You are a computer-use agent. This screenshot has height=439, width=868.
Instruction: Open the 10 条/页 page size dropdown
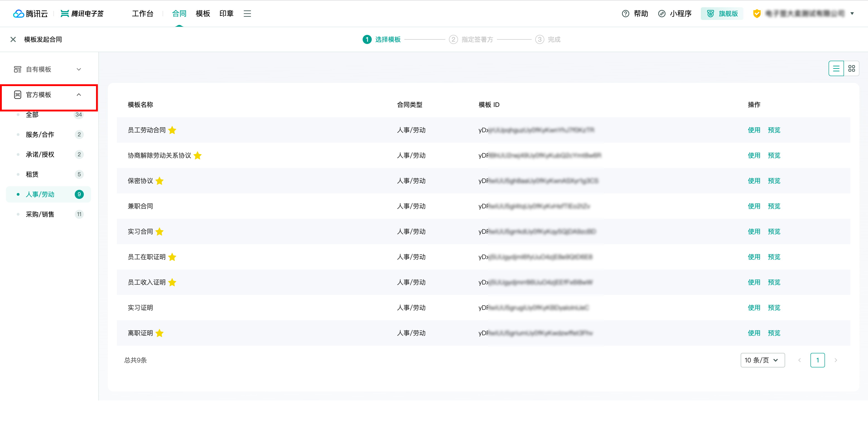[762, 360]
